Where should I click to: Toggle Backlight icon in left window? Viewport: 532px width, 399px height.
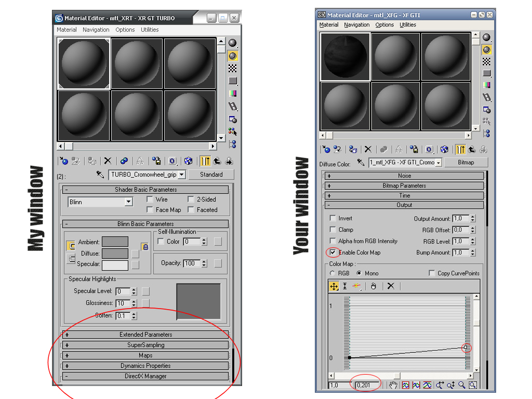(232, 56)
